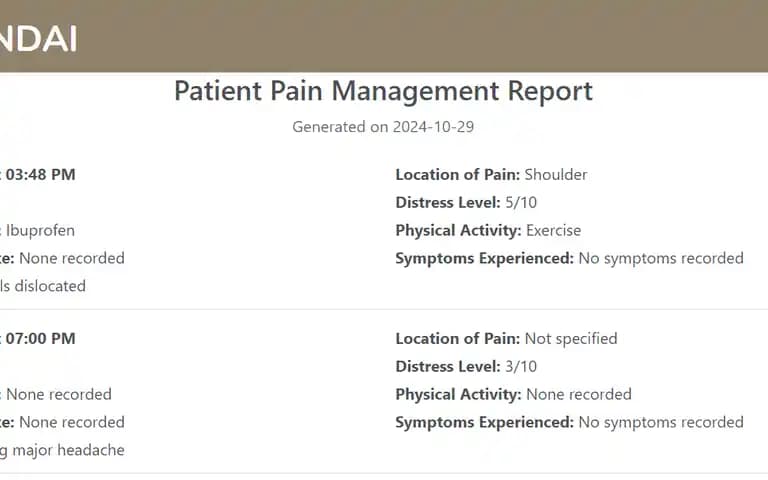Select the Distress Level 5/10 text
Screen dimensions: 768x480
click(x=466, y=203)
